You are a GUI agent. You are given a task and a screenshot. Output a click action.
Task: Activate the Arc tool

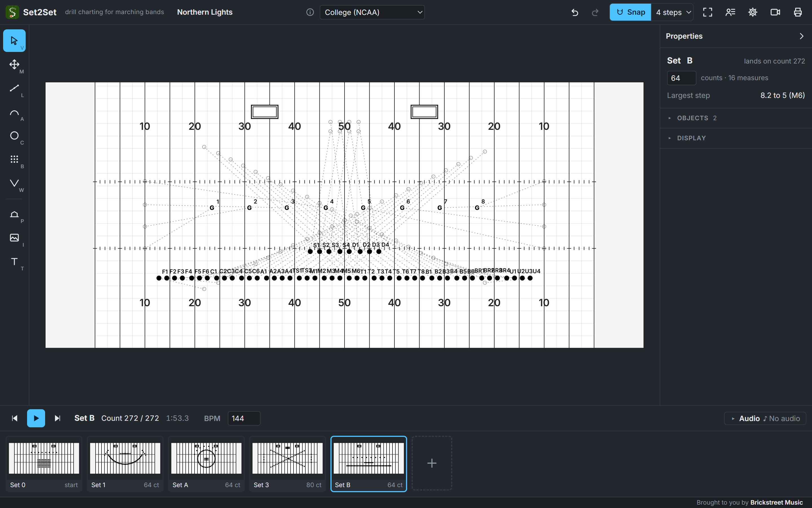[14, 112]
